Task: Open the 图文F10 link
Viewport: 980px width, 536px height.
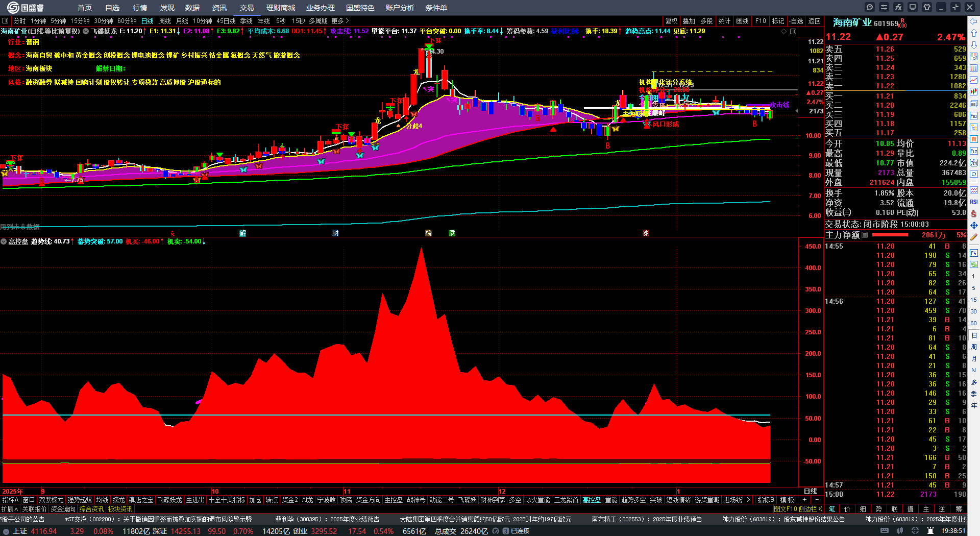Action: 786,509
